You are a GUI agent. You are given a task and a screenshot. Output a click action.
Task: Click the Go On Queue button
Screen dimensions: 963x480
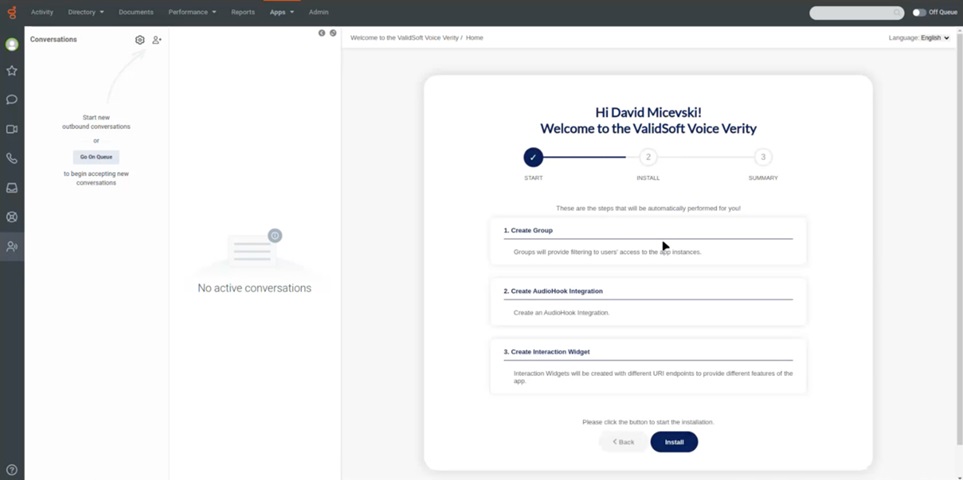point(96,157)
